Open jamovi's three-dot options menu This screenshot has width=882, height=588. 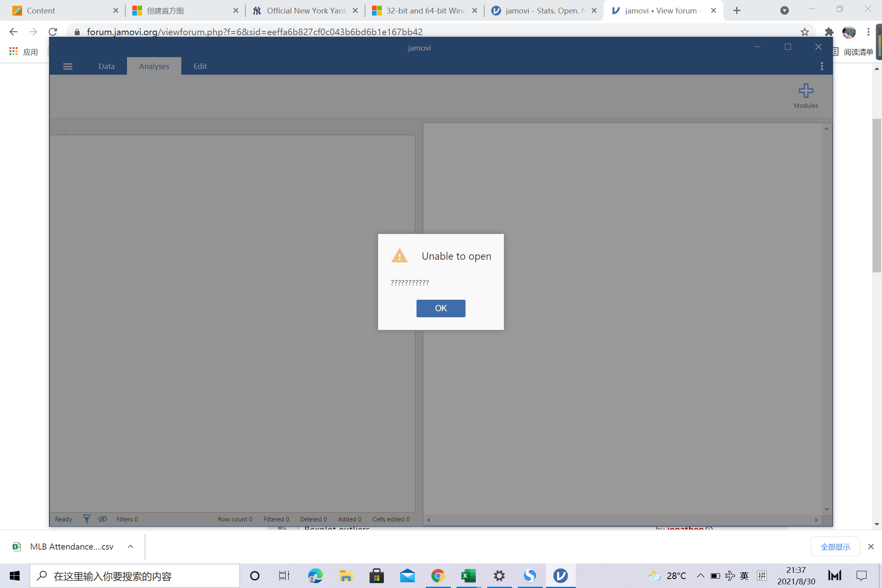click(822, 66)
